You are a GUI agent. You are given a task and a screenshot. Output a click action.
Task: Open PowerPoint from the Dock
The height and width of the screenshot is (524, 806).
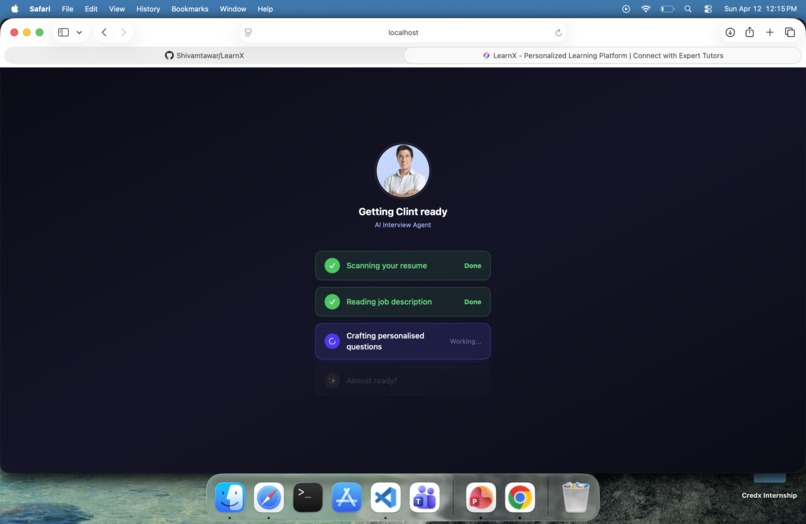481,497
